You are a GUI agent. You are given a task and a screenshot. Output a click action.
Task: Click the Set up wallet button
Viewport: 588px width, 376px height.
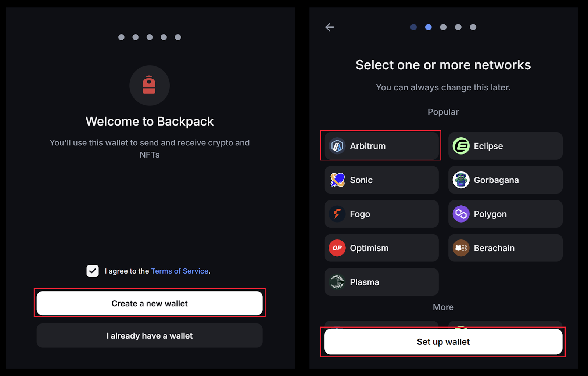click(443, 342)
